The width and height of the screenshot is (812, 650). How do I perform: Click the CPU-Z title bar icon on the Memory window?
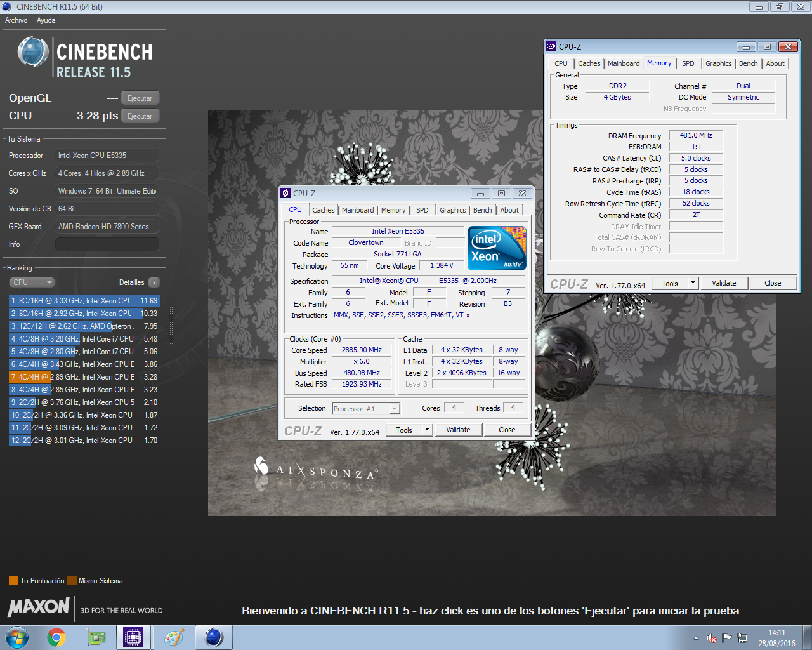coord(551,47)
